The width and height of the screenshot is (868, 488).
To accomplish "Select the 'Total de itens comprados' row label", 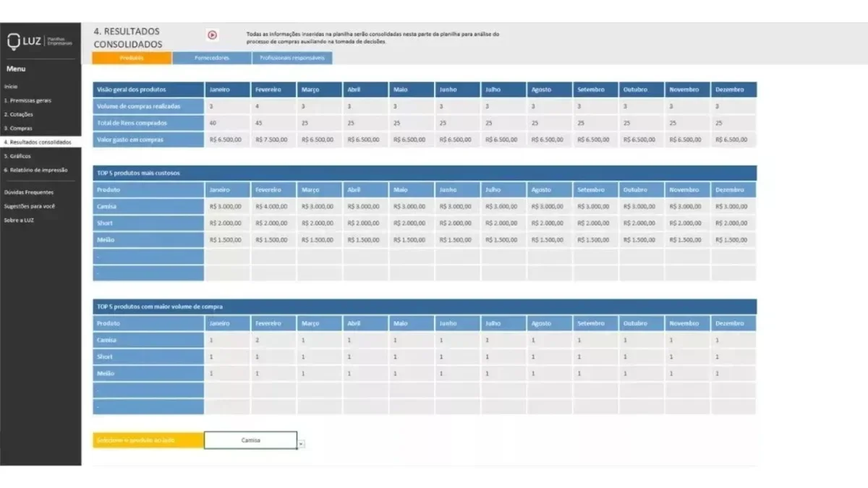I will [x=148, y=123].
